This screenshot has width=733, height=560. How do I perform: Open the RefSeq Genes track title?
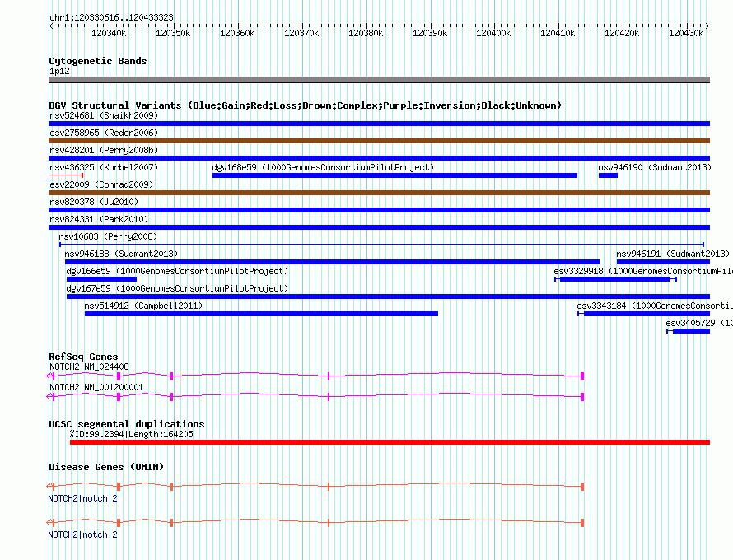(83, 357)
